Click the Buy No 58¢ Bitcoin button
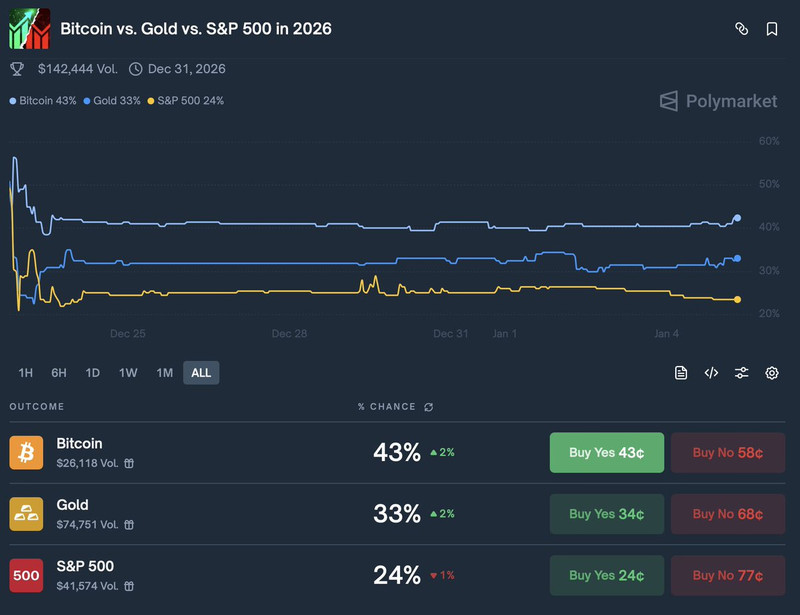This screenshot has height=615, width=800. click(x=728, y=452)
